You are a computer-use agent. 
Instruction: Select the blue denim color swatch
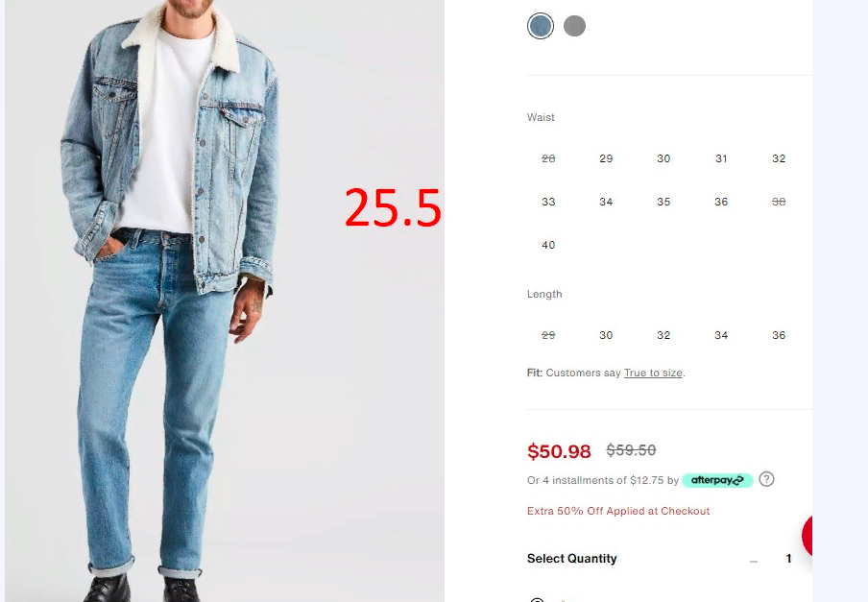click(541, 26)
